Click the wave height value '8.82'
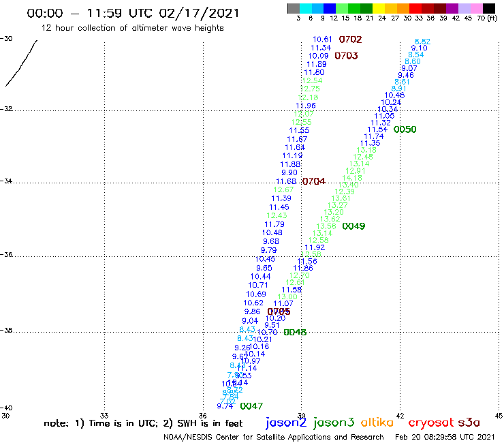 click(x=422, y=42)
